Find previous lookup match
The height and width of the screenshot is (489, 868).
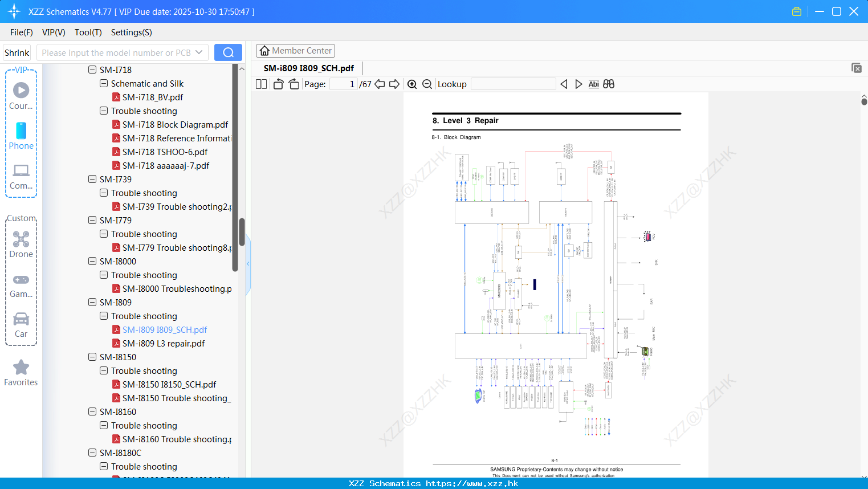[x=564, y=84]
